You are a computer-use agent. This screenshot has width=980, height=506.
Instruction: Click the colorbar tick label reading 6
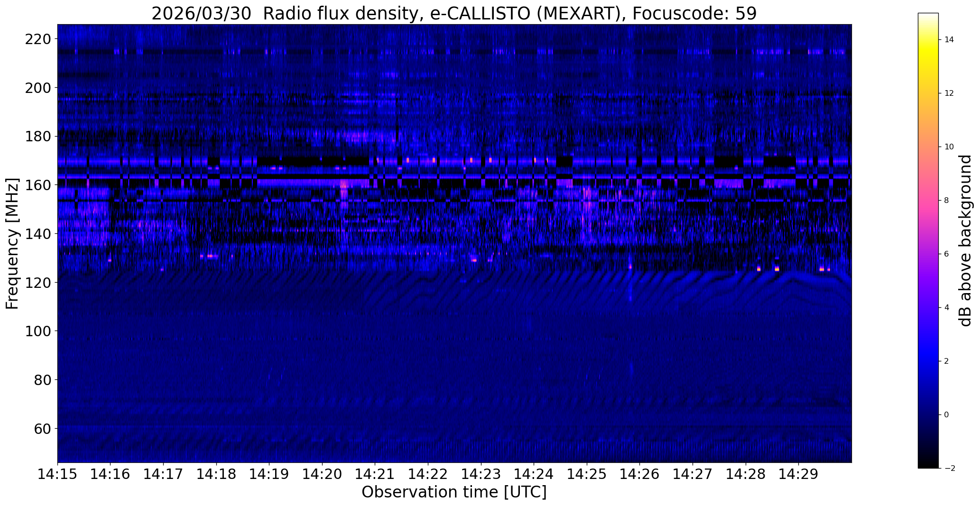[x=947, y=254]
